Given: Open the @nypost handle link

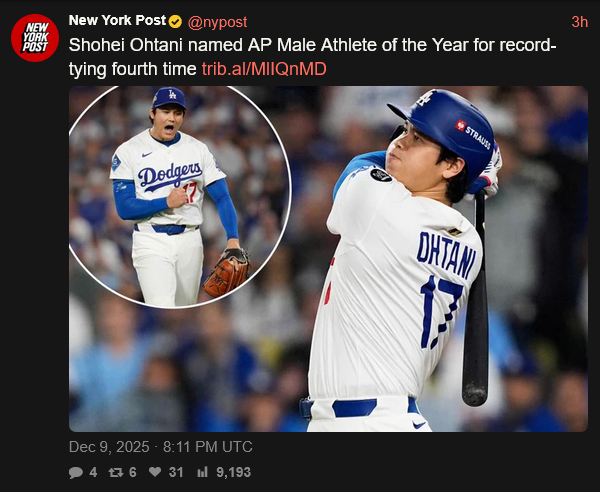Looking at the screenshot, I should click(217, 21).
